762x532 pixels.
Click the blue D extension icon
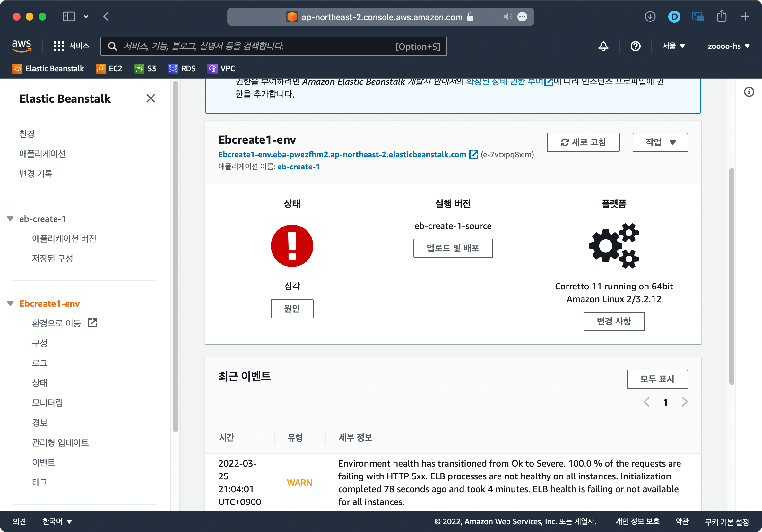coord(674,16)
